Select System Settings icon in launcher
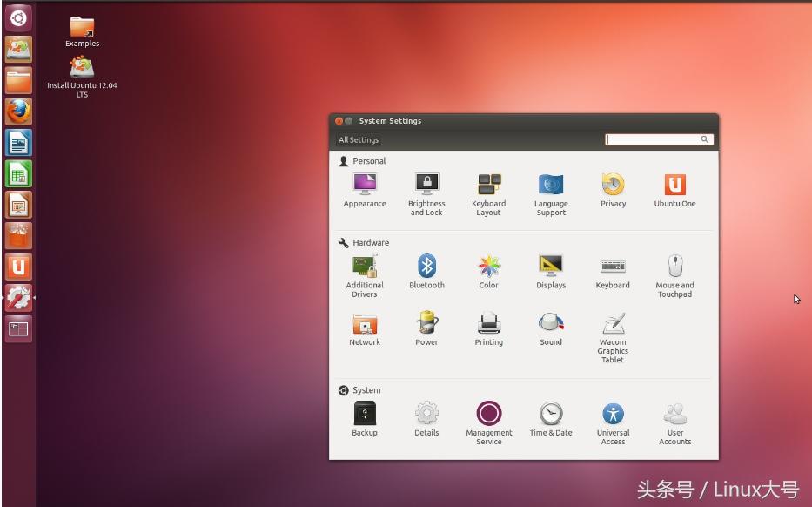This screenshot has width=812, height=507. pyautogui.click(x=18, y=298)
